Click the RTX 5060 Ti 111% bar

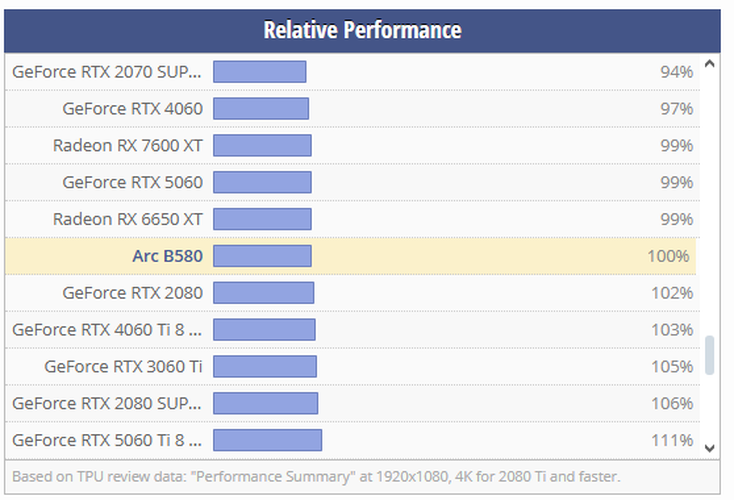click(267, 440)
